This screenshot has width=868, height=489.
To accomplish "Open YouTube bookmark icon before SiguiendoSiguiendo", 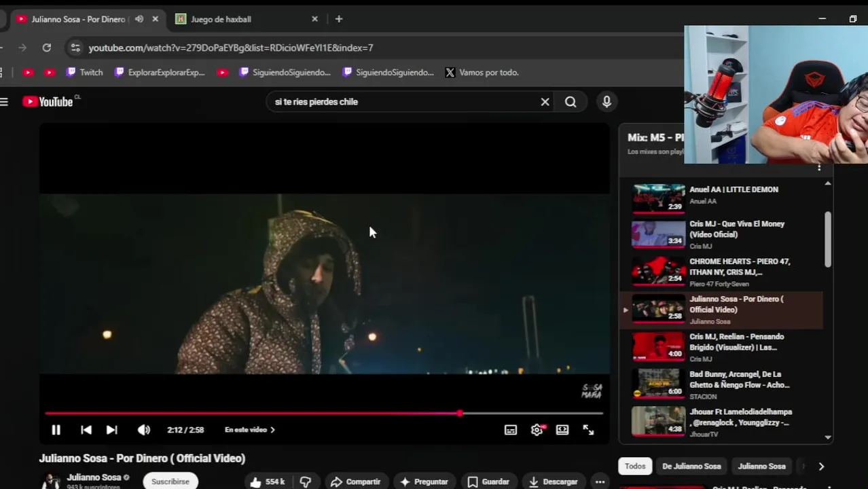I will (222, 72).
